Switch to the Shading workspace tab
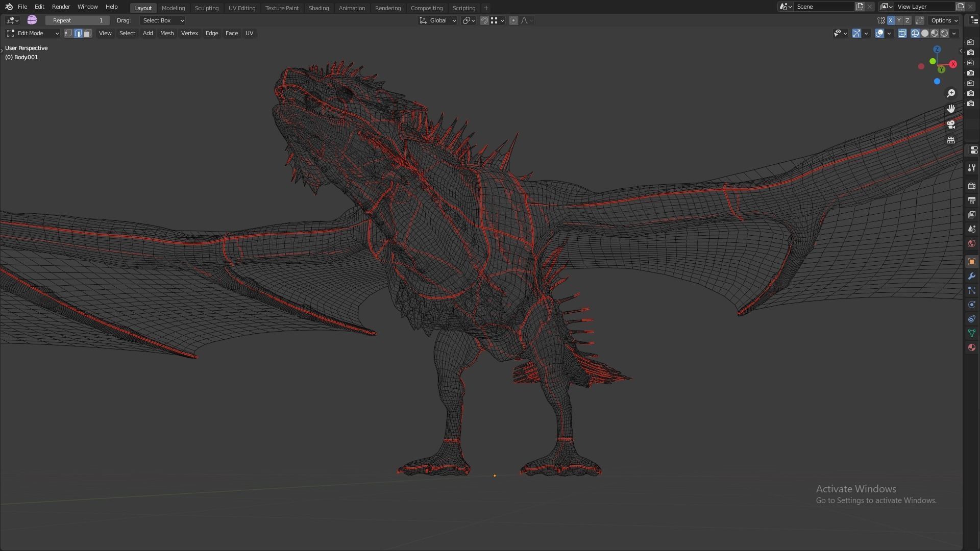The width and height of the screenshot is (980, 551). [318, 8]
